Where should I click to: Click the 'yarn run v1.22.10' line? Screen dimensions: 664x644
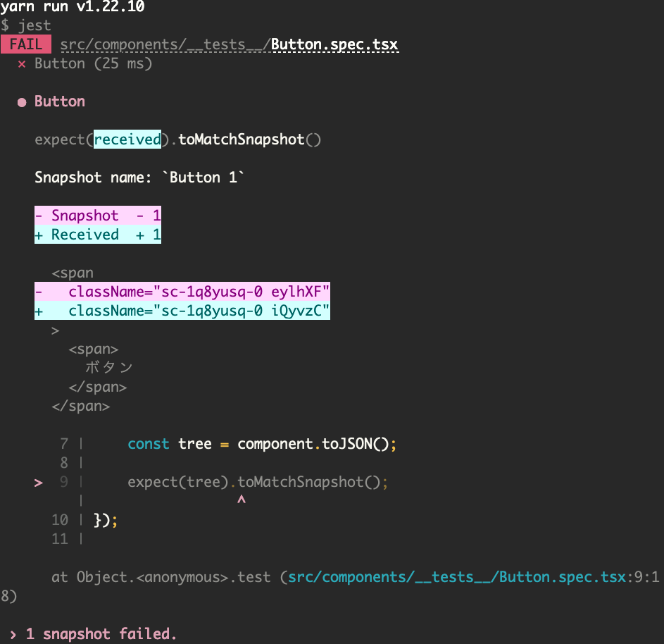coord(73,6)
